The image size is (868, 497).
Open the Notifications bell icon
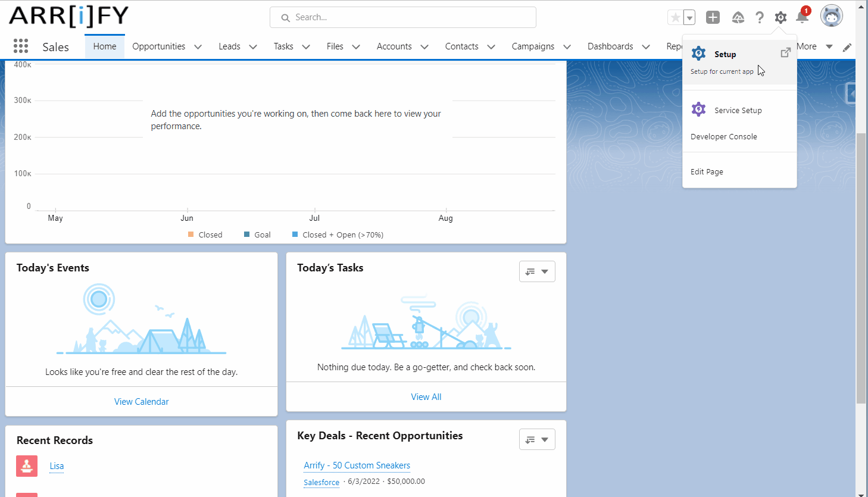coord(802,17)
